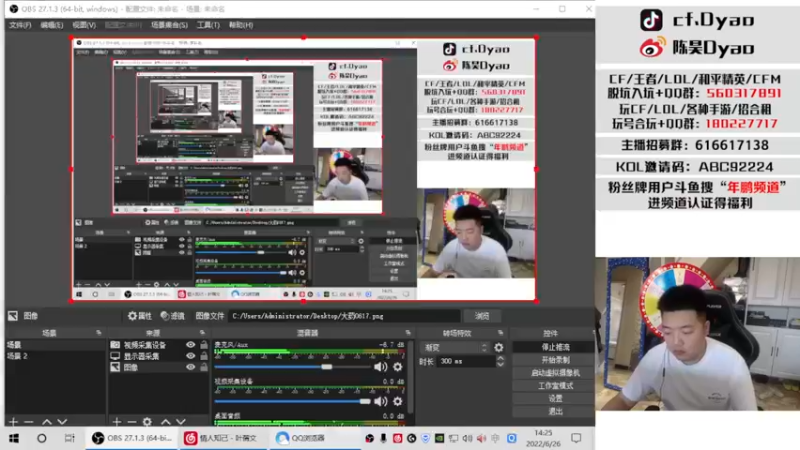Decrease 时长 duration with down arrow
This screenshot has width=800, height=450.
[x=501, y=364]
